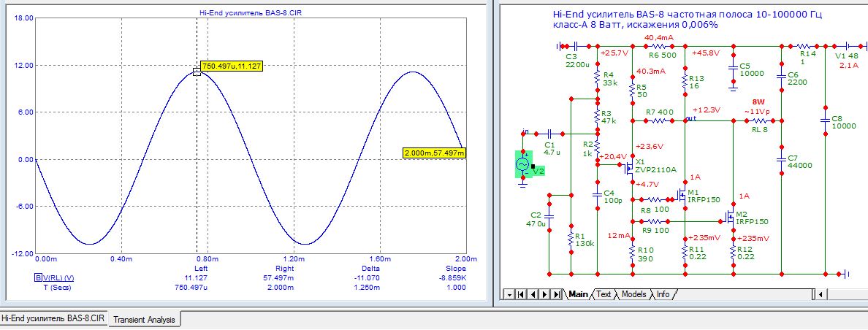This screenshot has width=868, height=330.
Task: Open the page list dropdown arrow
Action: click(x=509, y=295)
